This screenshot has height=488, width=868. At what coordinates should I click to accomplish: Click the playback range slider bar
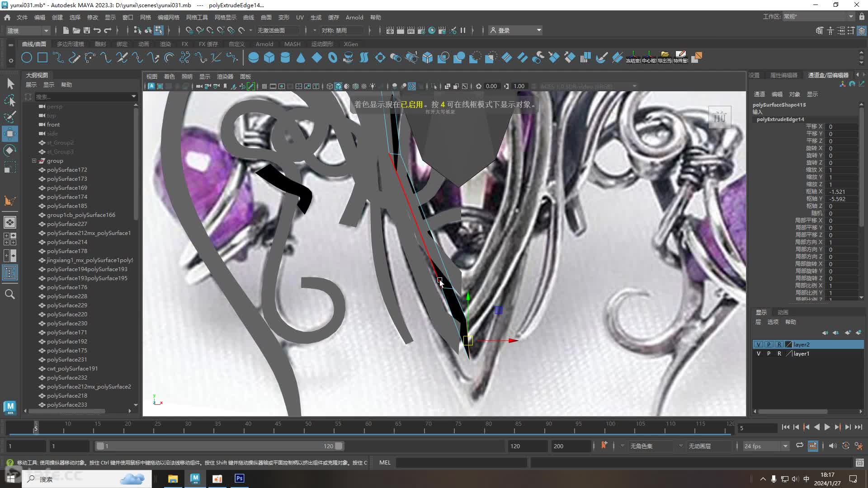220,446
